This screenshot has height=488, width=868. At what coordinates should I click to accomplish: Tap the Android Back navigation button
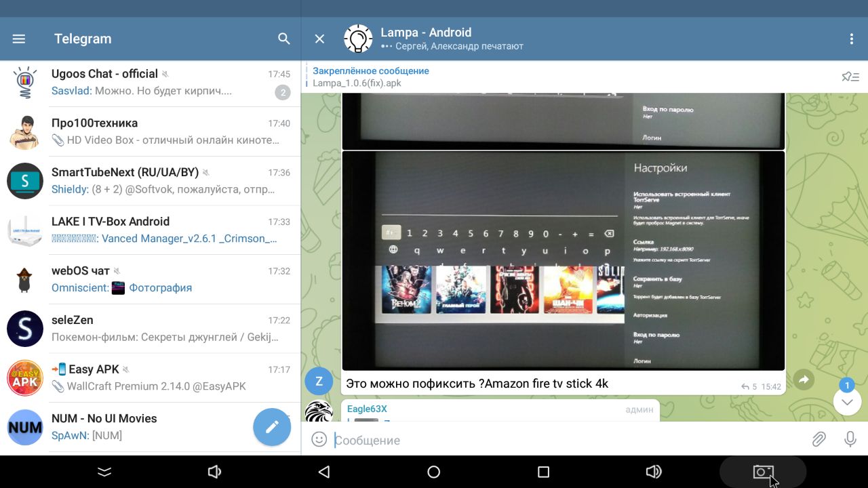tap(324, 472)
